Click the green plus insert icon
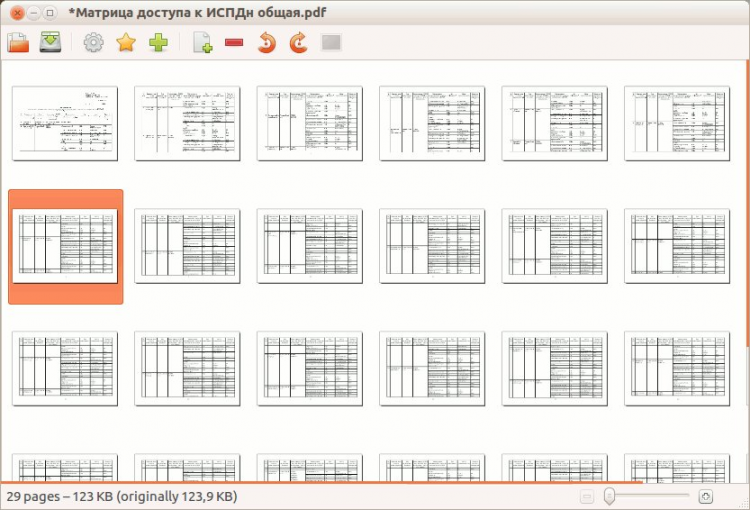This screenshot has width=750, height=510. click(158, 42)
